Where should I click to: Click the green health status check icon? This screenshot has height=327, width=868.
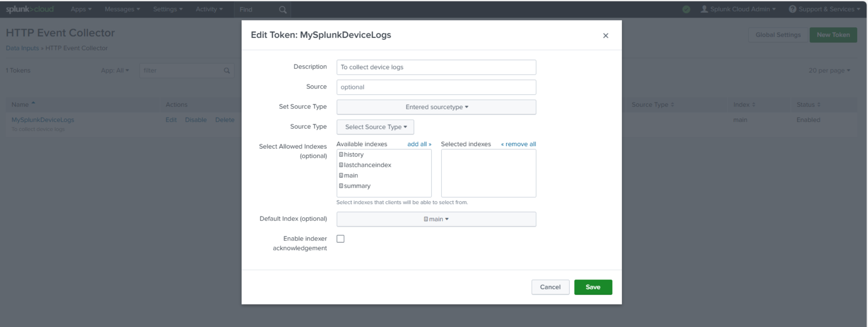coord(686,9)
